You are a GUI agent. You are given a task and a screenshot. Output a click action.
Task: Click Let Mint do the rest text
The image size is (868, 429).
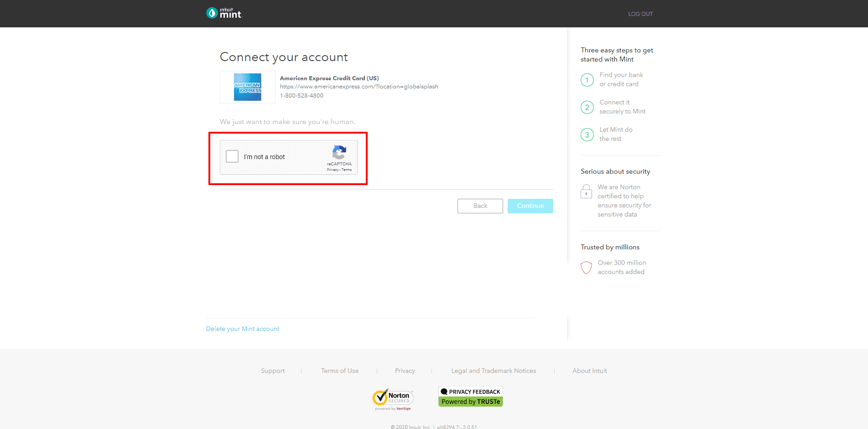[x=616, y=134]
